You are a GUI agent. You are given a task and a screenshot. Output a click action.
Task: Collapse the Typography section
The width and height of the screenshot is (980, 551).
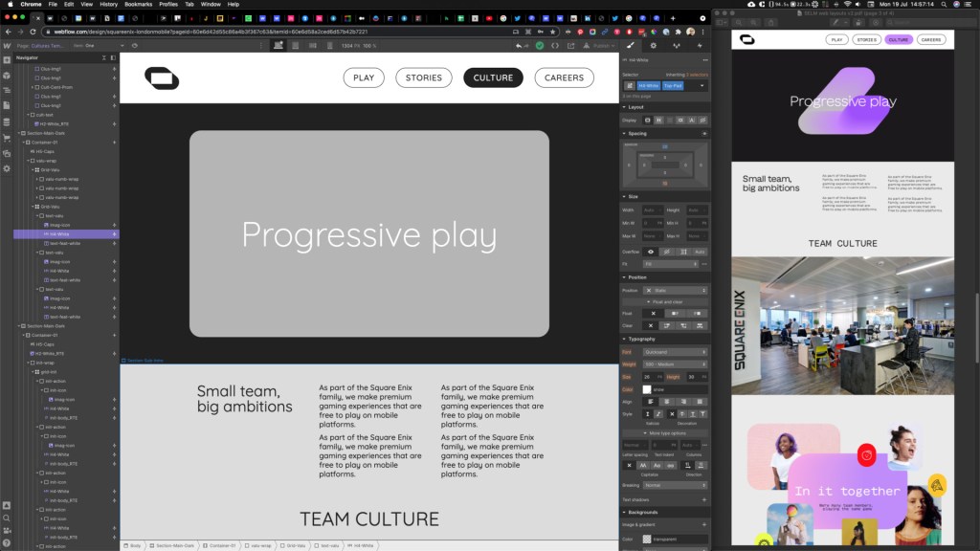(x=641, y=339)
